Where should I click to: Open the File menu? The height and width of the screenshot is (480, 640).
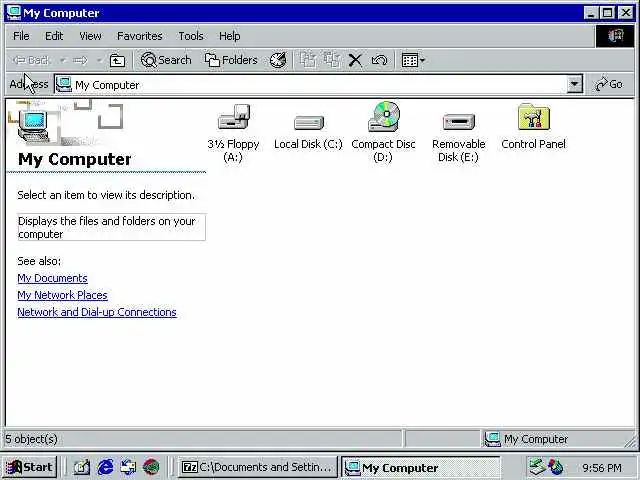[21, 36]
